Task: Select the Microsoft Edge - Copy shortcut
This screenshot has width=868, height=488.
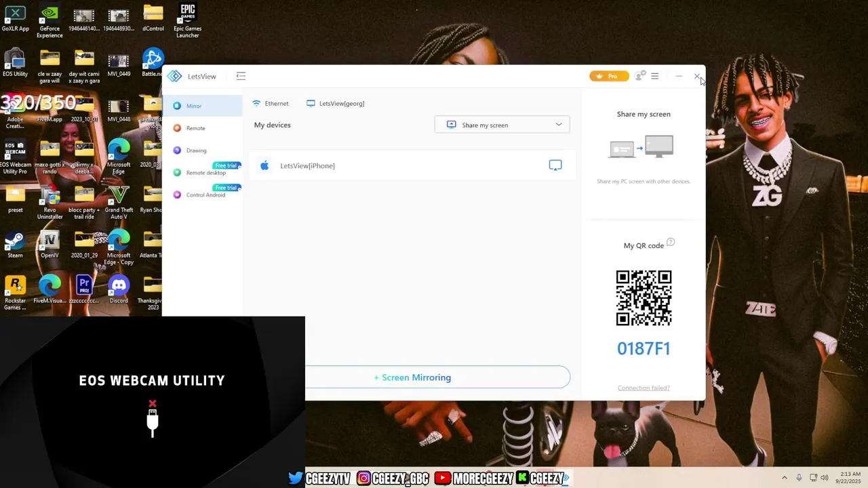Action: coord(119,248)
